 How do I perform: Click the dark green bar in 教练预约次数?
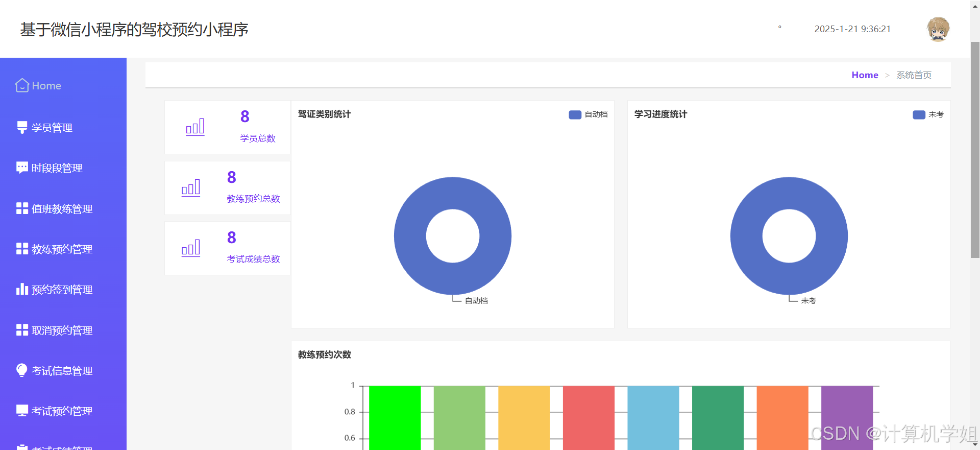pyautogui.click(x=718, y=418)
